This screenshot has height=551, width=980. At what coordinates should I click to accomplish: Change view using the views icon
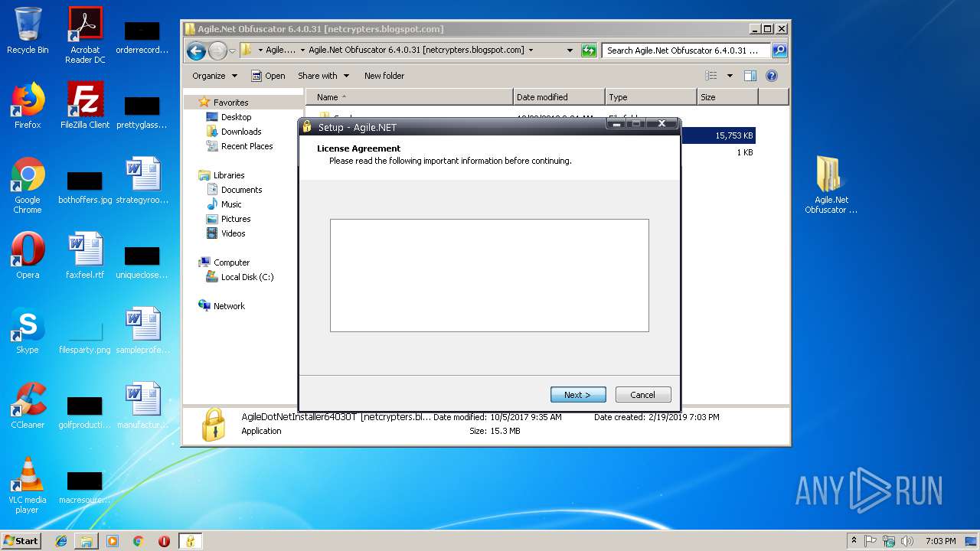(711, 76)
